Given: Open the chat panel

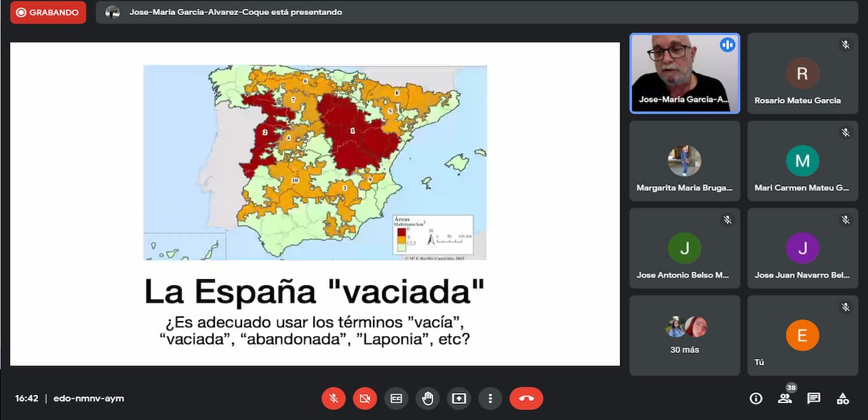Looking at the screenshot, I should pos(814,398).
